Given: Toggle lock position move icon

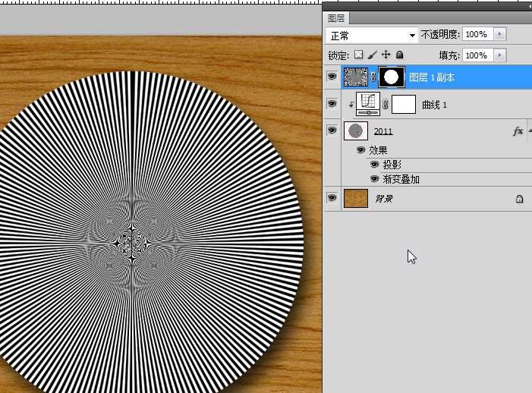Looking at the screenshot, I should point(386,55).
